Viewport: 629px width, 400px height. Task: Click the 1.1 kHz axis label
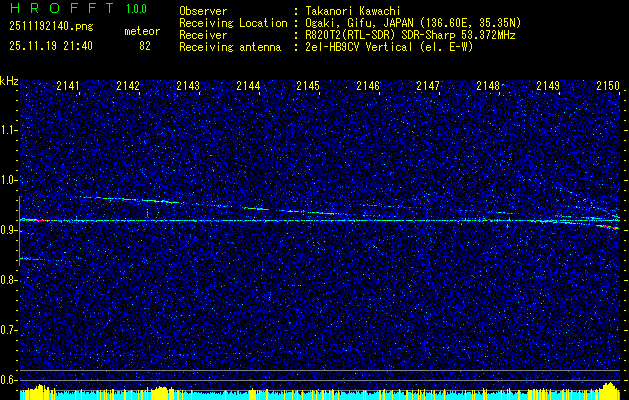click(8, 130)
